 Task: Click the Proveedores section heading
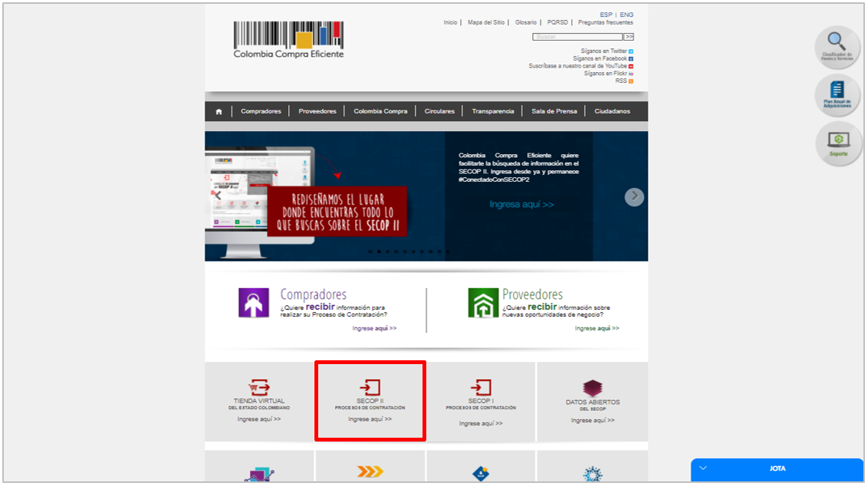pyautogui.click(x=533, y=294)
